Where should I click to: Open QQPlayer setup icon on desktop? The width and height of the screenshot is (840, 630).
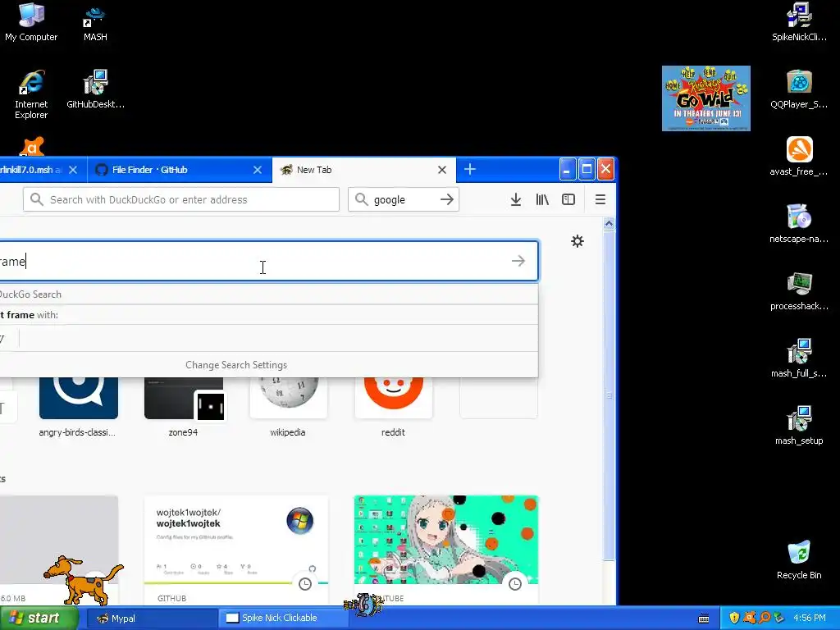pos(799,89)
